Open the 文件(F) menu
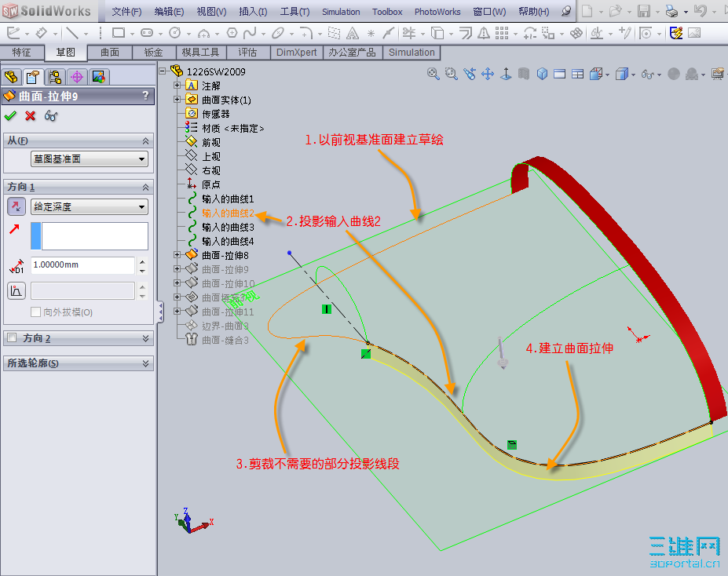 126,12
